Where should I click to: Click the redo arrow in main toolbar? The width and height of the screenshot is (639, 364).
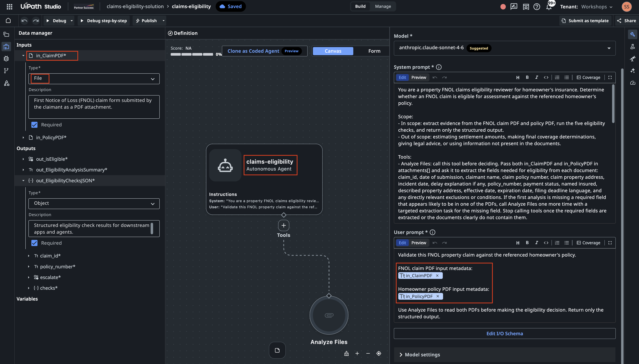point(36,20)
